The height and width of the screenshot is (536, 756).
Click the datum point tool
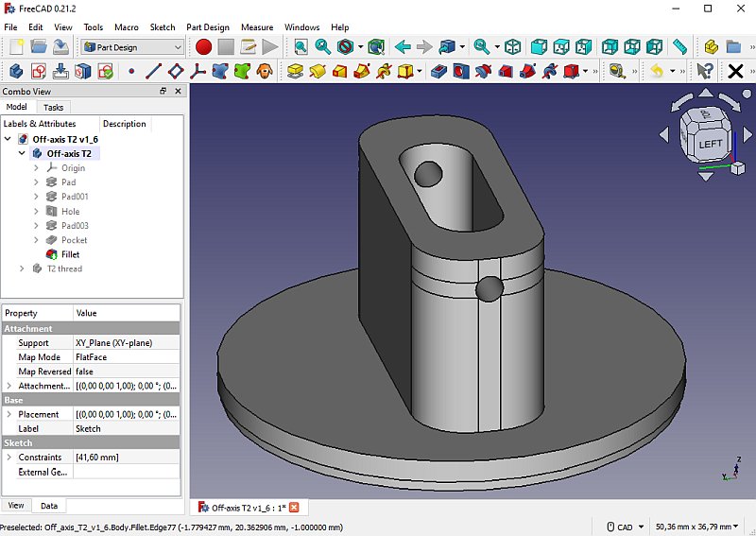131,72
